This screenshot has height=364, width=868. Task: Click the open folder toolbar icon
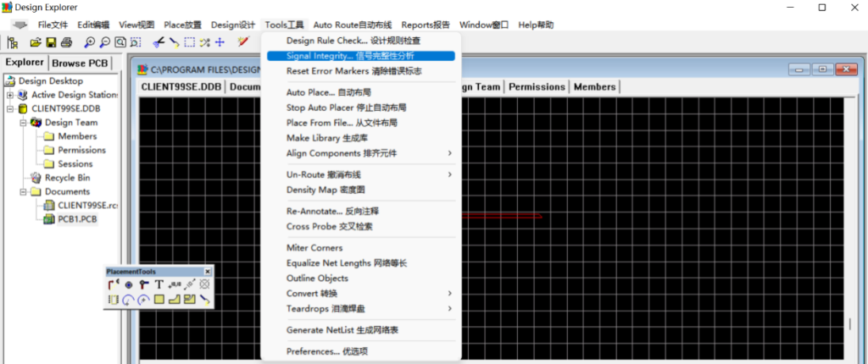click(36, 41)
